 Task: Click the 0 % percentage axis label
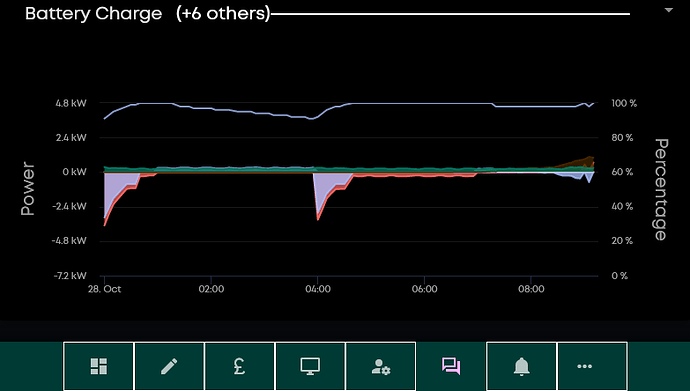click(620, 276)
